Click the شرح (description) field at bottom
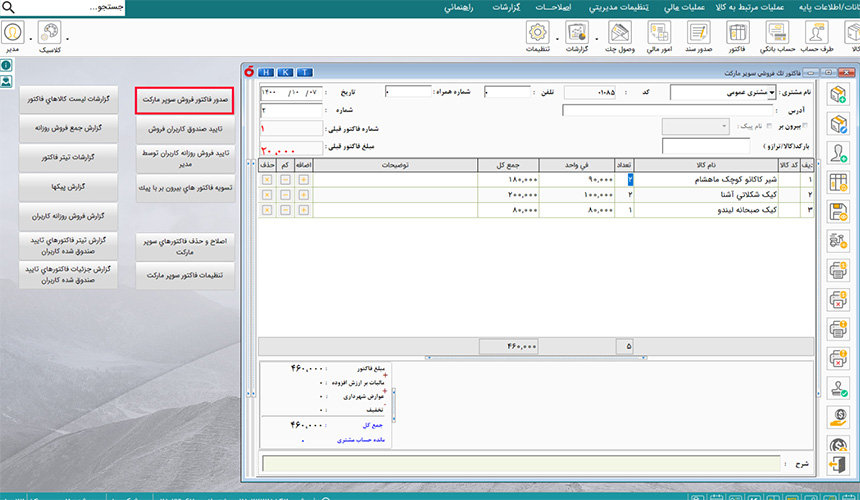 (x=521, y=464)
